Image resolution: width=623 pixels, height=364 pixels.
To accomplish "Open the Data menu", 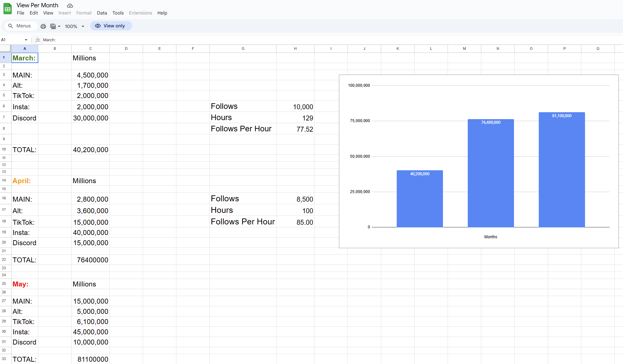I will click(x=102, y=13).
